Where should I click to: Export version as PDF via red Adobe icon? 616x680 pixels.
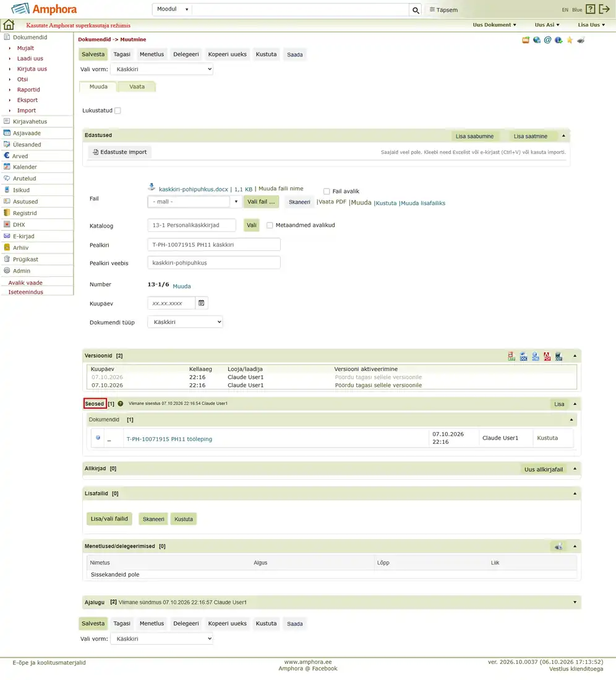click(547, 356)
